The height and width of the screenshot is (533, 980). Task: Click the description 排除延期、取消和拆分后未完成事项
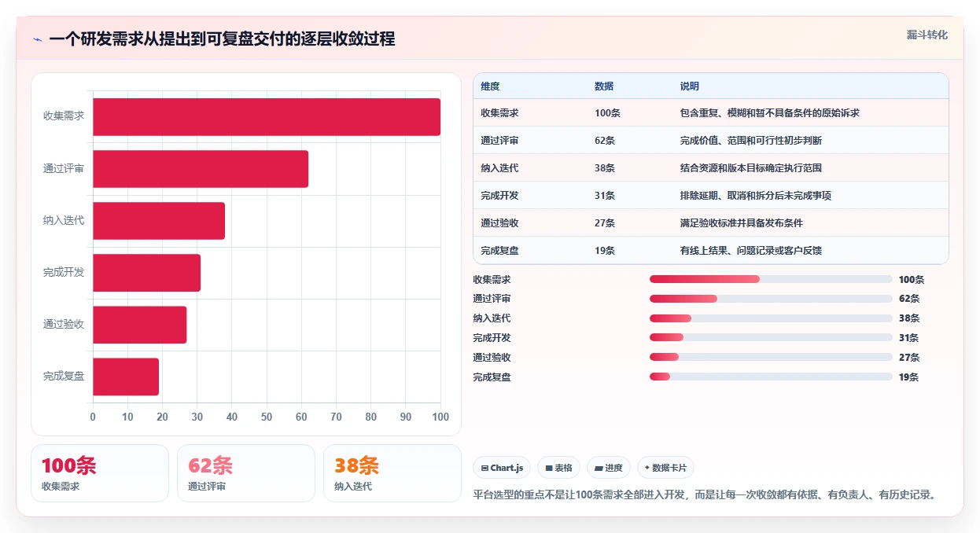click(755, 196)
